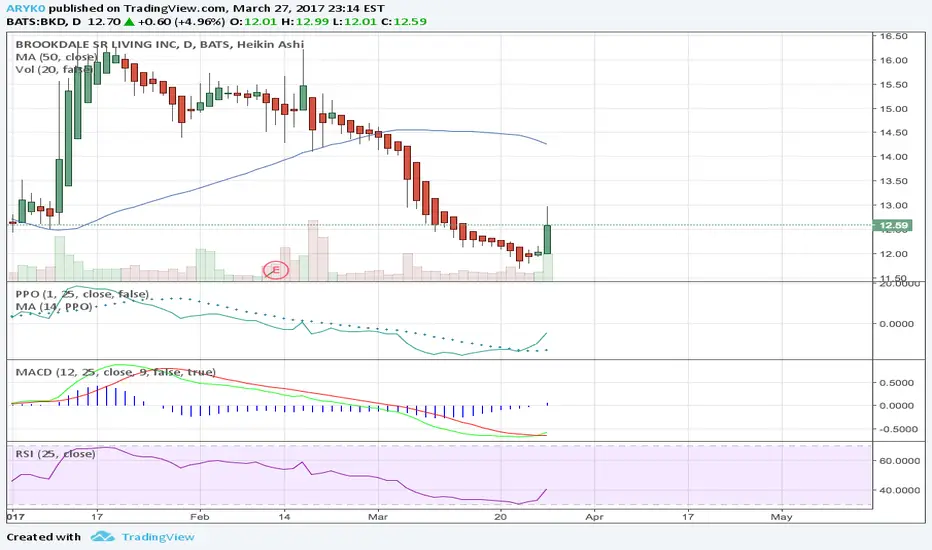Click the 'Created with' footer text
This screenshot has width=932, height=550.
43,537
